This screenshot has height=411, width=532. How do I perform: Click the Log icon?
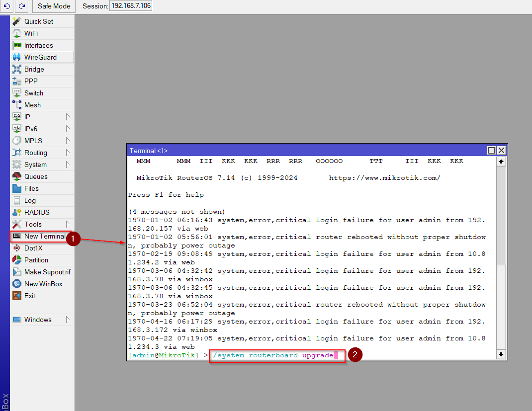(x=16, y=200)
